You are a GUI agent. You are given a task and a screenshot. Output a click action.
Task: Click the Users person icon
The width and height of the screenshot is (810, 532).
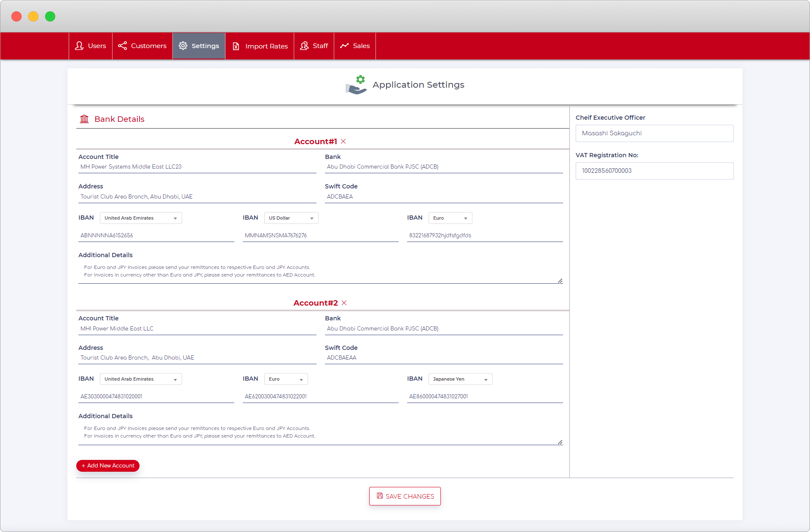pyautogui.click(x=79, y=46)
